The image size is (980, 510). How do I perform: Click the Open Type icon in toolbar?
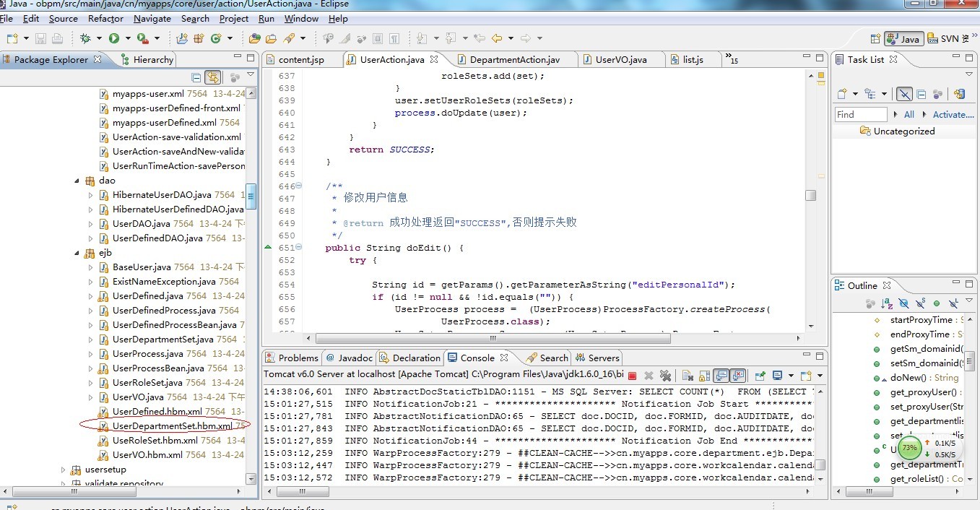(255, 38)
